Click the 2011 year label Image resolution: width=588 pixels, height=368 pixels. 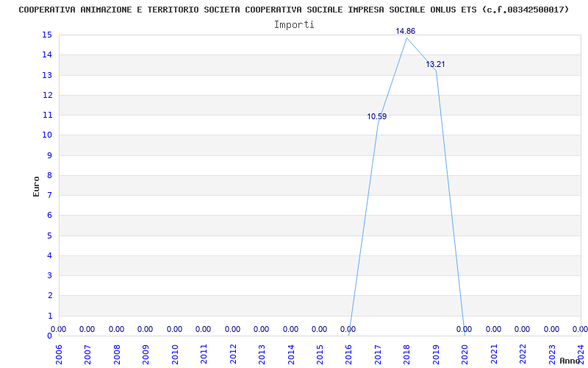204,354
